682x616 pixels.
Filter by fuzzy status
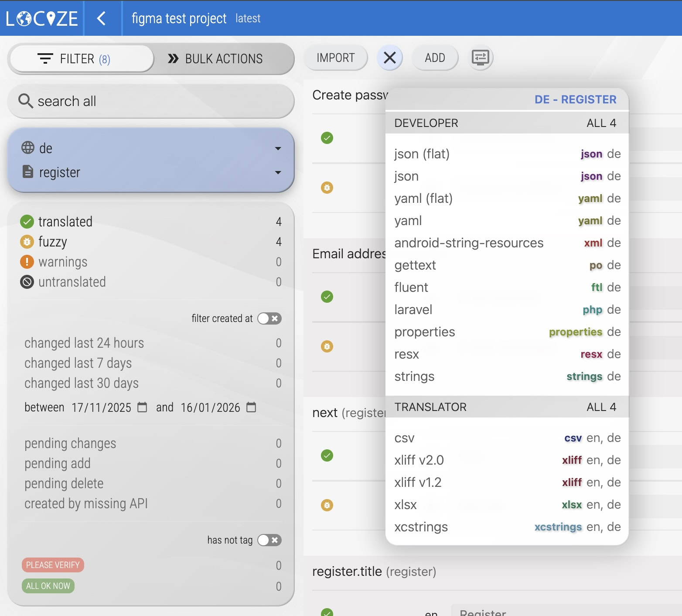[52, 242]
